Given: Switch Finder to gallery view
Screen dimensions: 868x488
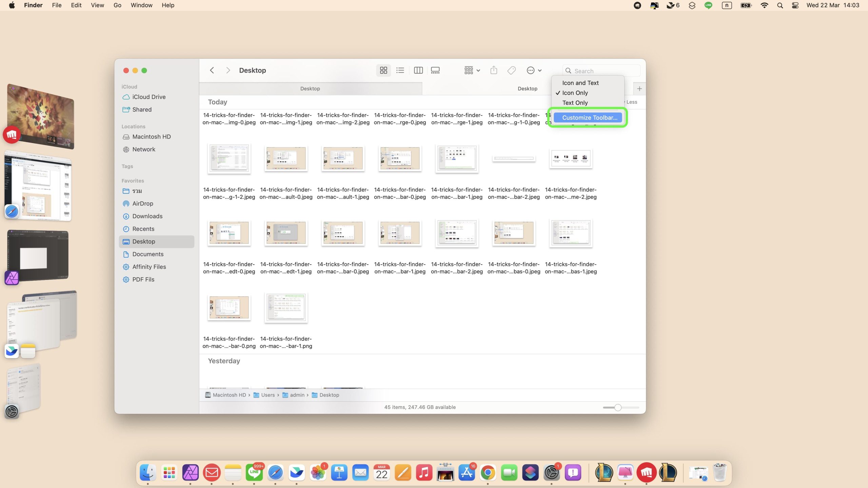Looking at the screenshot, I should [x=435, y=70].
